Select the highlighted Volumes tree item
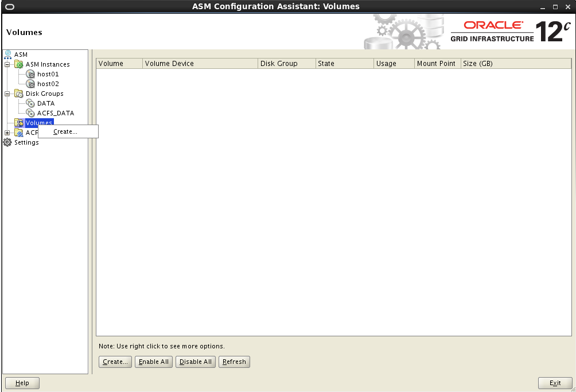Image resolution: width=576 pixels, height=392 pixels. [39, 122]
